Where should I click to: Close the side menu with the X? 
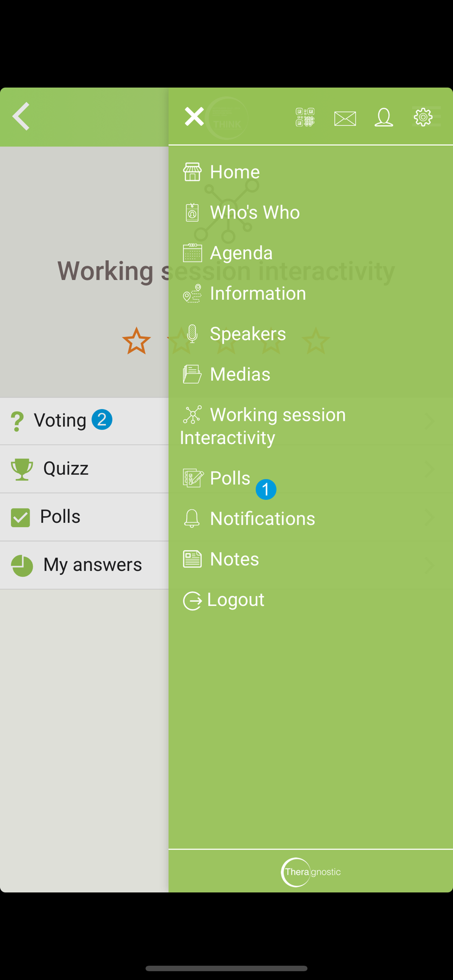(194, 117)
